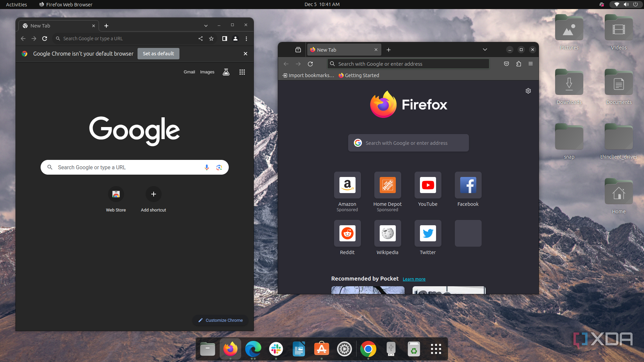
Task: Open Firefox View icon
Action: click(298, 50)
